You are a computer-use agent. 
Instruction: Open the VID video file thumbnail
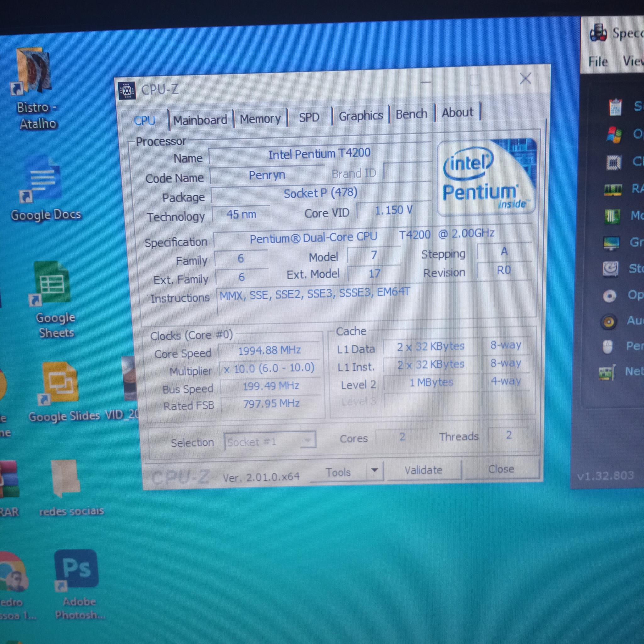130,378
